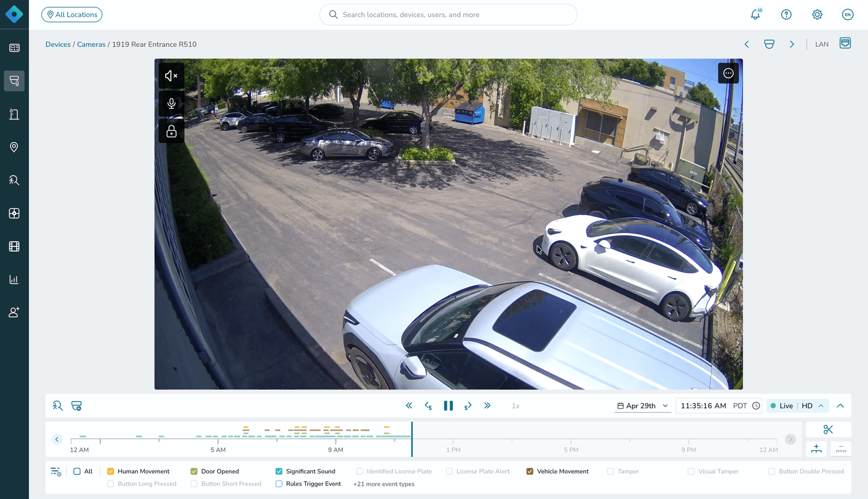
Task: Open the help question mark icon
Action: [x=786, y=15]
